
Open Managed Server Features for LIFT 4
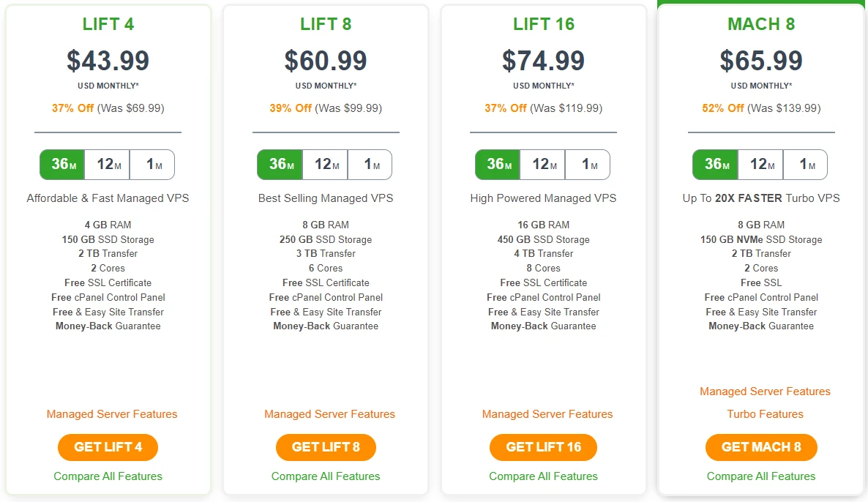[111, 414]
